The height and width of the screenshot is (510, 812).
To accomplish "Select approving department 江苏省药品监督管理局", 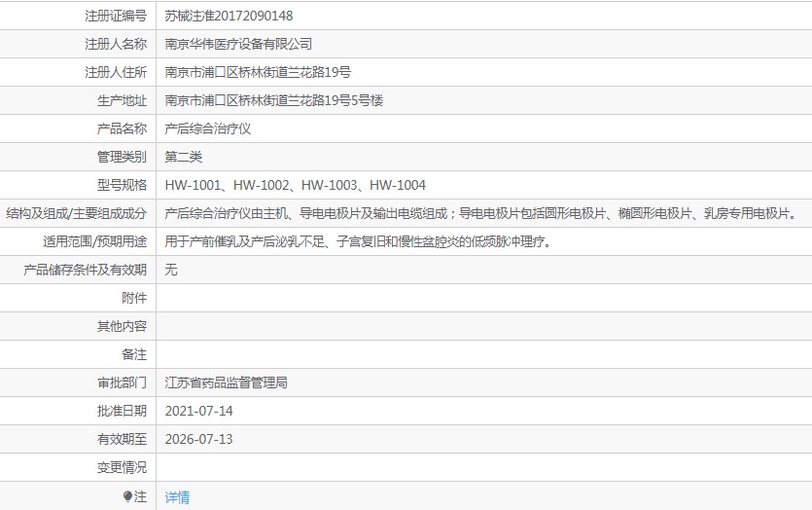I will pyautogui.click(x=226, y=382).
